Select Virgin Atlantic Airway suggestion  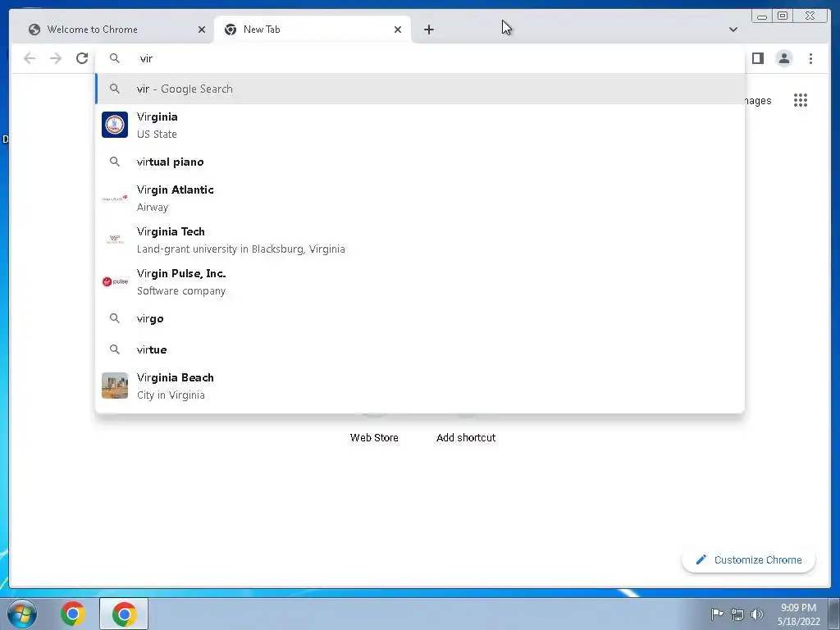tap(420, 198)
